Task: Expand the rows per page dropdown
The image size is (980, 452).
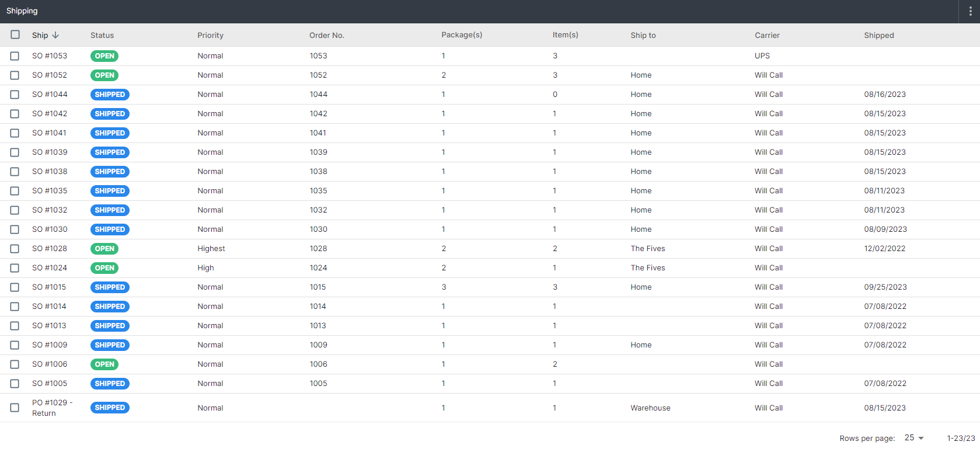Action: click(x=914, y=438)
